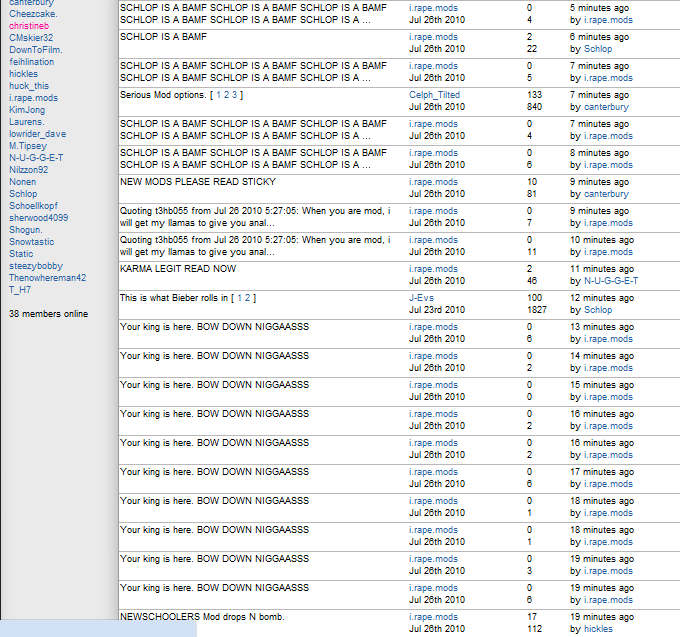The image size is (680, 637).
Task: Open the "KARMA LEGIT READ NOW" thread
Action: (178, 269)
